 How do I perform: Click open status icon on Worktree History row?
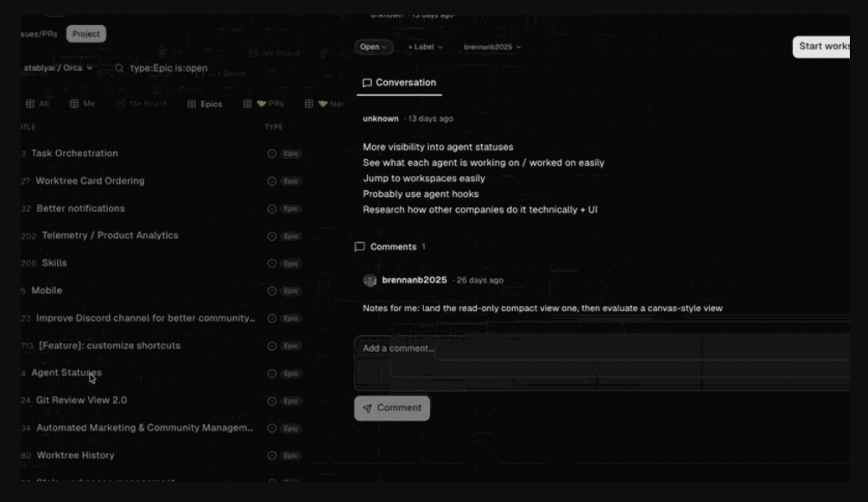(272, 456)
